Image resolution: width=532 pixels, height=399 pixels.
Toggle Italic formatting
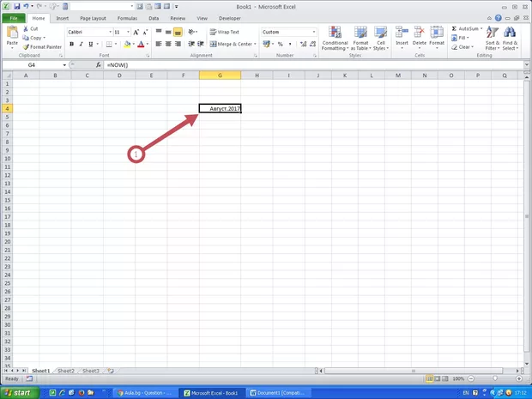(82, 44)
